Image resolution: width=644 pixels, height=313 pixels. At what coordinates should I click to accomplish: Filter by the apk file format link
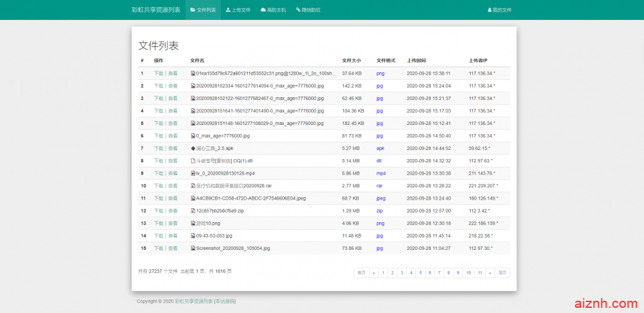click(380, 148)
